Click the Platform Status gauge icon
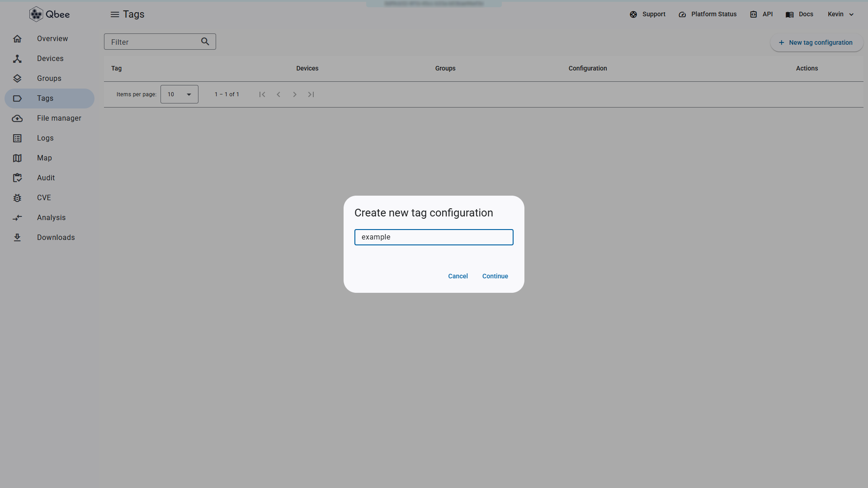This screenshot has height=488, width=868. point(682,14)
